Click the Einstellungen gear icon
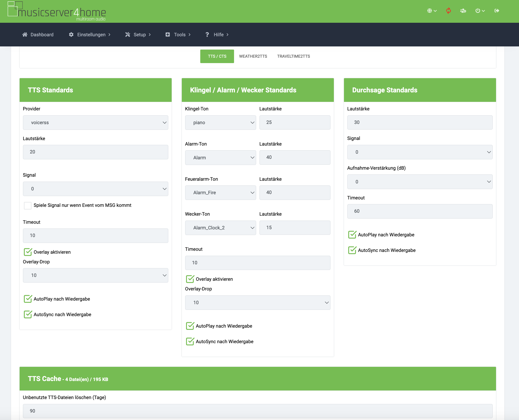Image resolution: width=519 pixels, height=420 pixels. (71, 35)
